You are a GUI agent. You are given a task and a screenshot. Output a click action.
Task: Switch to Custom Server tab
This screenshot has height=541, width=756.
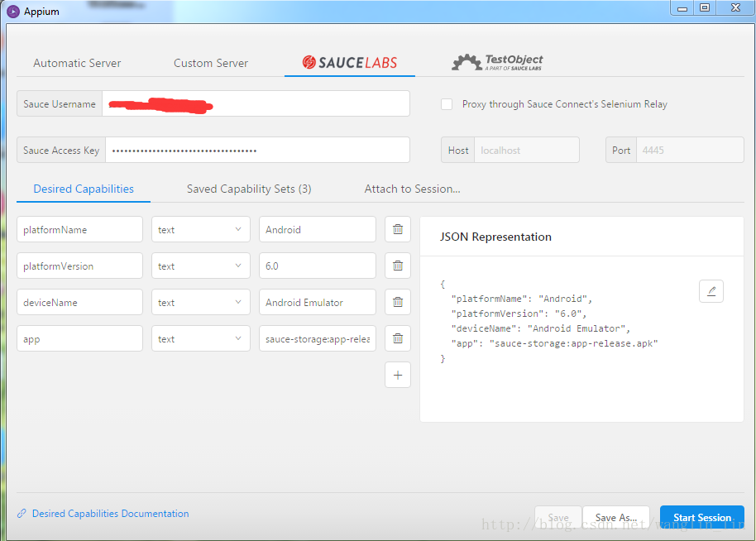coord(211,63)
